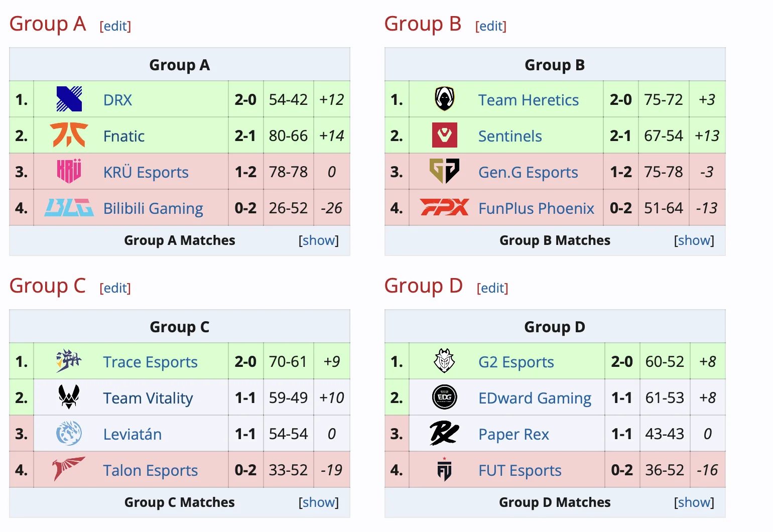Click the G2 Esports samurai logo
773x532 pixels.
point(444,361)
